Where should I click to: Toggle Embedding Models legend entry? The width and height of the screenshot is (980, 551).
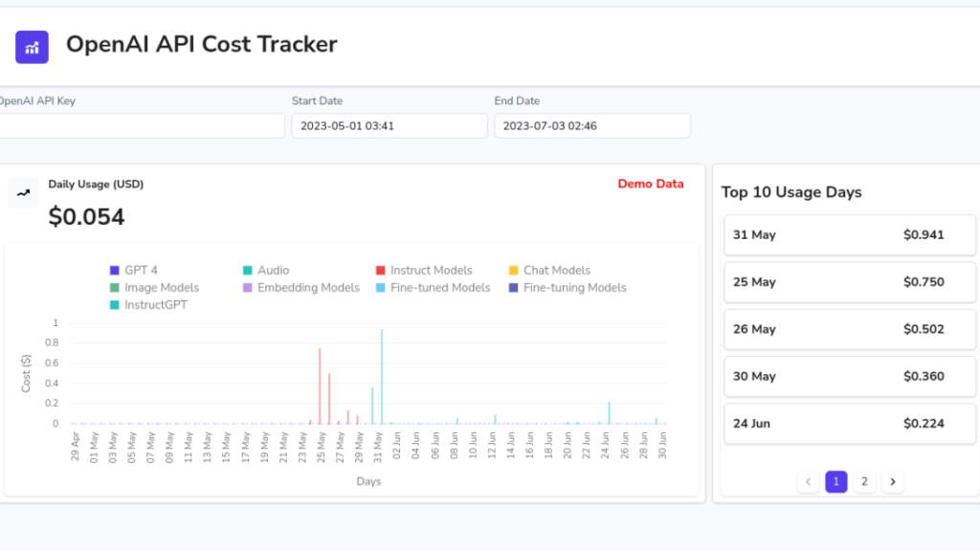[x=301, y=288]
